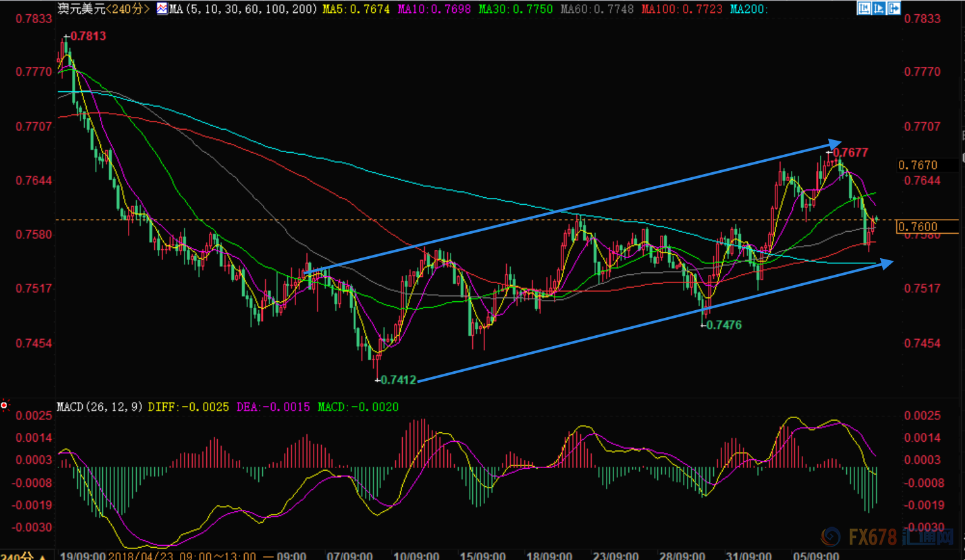The height and width of the screenshot is (560, 965).
Task: Click the 0.7517 label on right axis
Action: [x=923, y=289]
